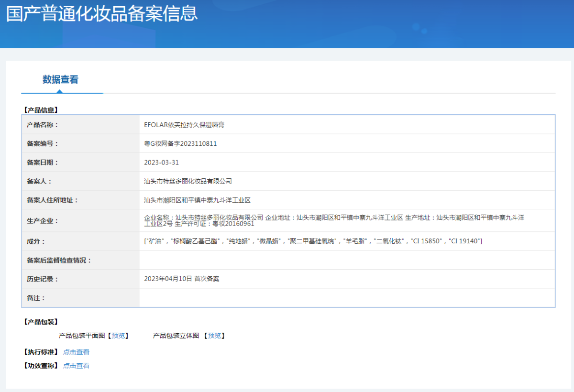Select filer name 汕头市特丝多丽化妆品有限公司
The height and width of the screenshot is (392, 574).
click(188, 181)
